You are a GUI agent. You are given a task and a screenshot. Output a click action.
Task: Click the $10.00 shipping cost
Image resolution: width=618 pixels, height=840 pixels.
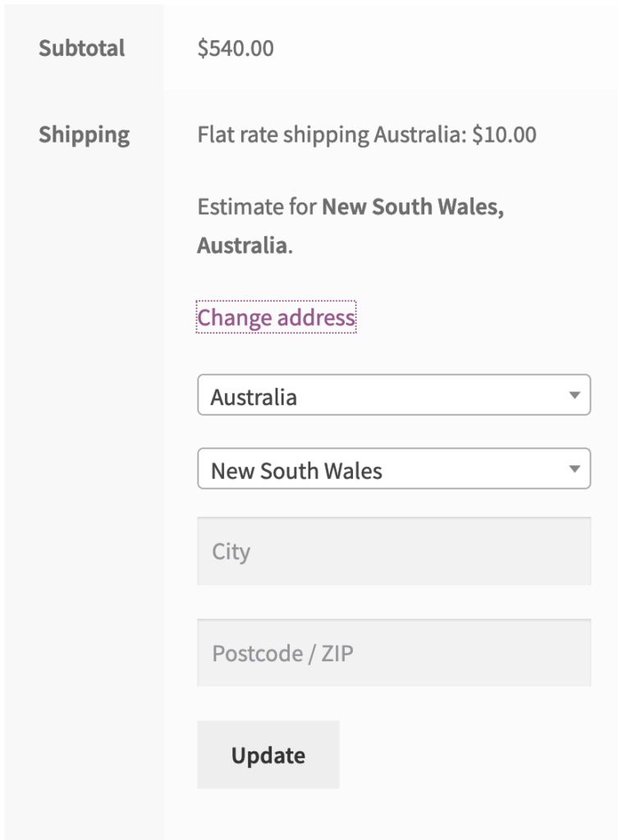[504, 135]
